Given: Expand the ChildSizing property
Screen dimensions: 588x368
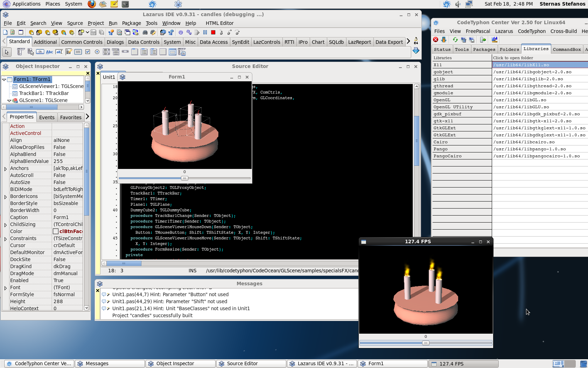Looking at the screenshot, I should pyautogui.click(x=6, y=225).
